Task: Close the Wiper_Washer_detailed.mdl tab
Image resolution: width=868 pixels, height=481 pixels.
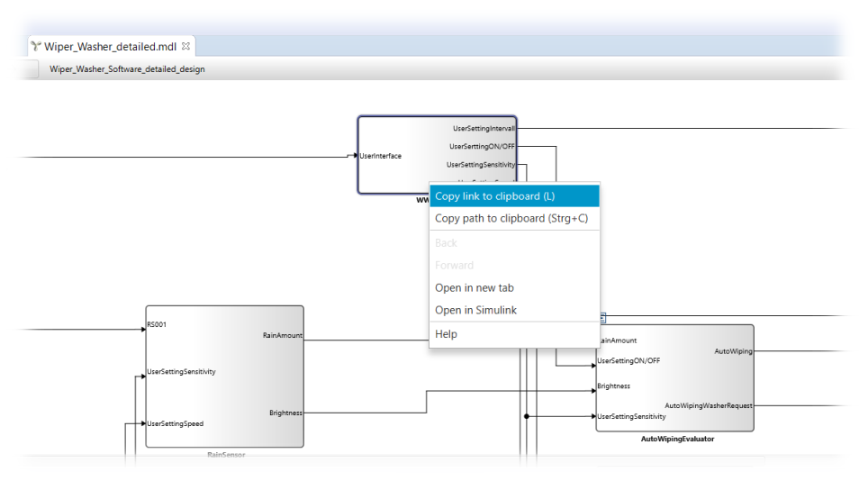Action: point(186,46)
